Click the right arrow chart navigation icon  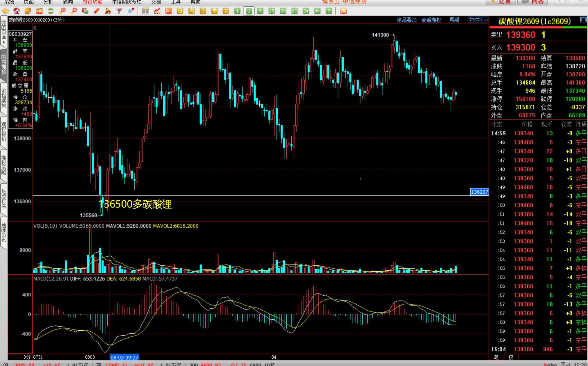(478, 19)
